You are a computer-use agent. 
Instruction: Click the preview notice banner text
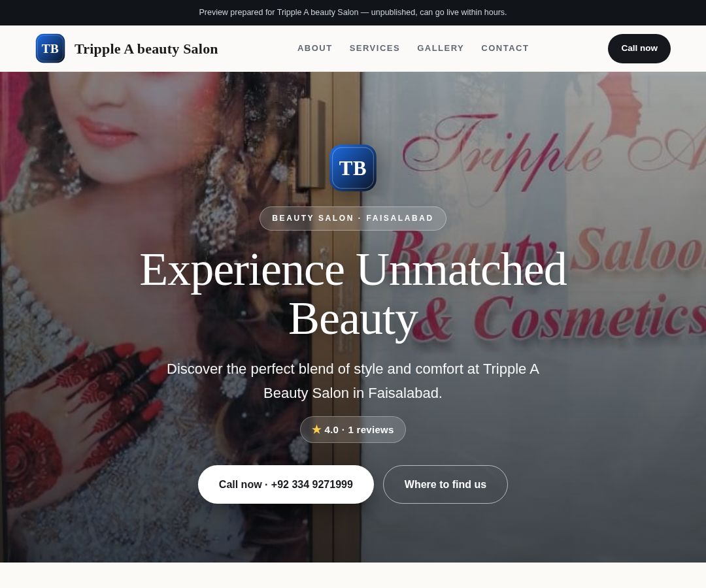[353, 12]
